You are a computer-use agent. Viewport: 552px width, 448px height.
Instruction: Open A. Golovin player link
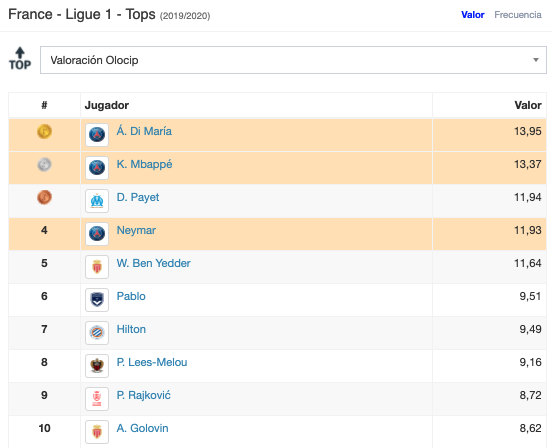142,428
